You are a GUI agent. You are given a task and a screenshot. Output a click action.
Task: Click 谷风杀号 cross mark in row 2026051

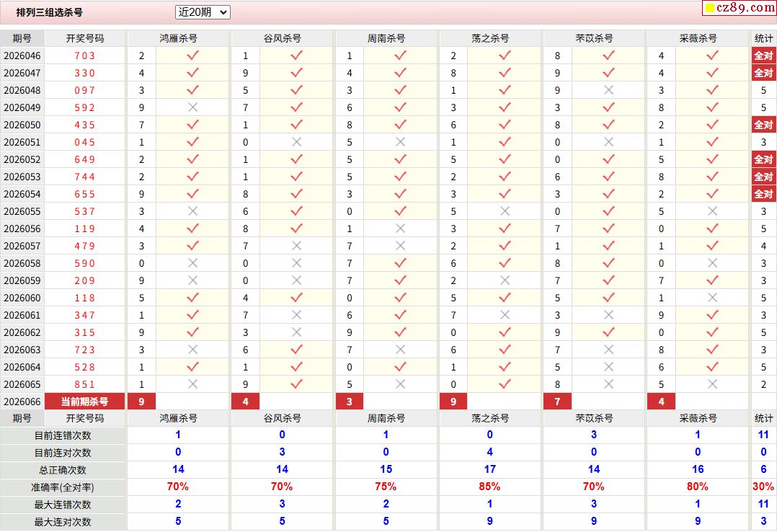[296, 142]
